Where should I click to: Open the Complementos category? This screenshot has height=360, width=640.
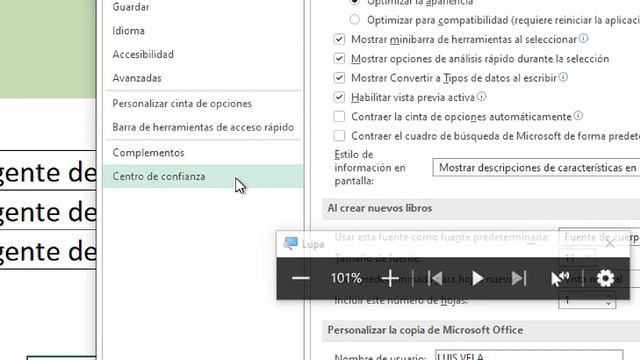(x=148, y=153)
